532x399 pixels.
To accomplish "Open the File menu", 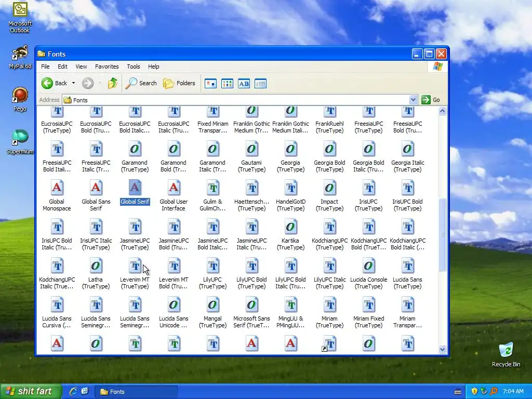I will [x=45, y=66].
